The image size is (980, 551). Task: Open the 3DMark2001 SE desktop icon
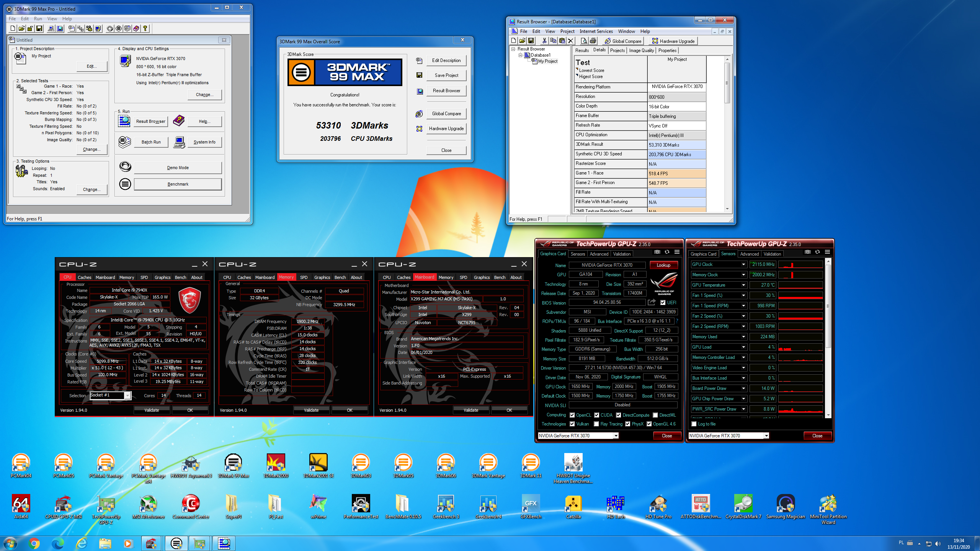318,466
